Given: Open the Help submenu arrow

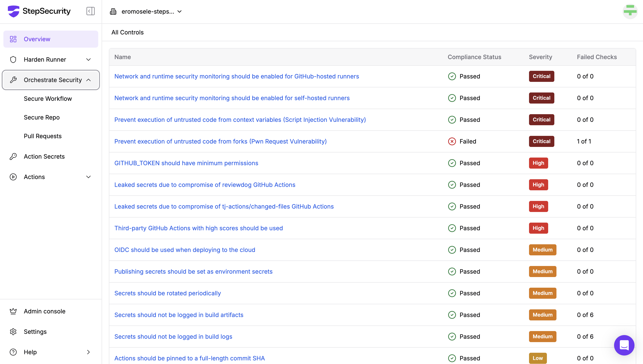Looking at the screenshot, I should [88, 352].
